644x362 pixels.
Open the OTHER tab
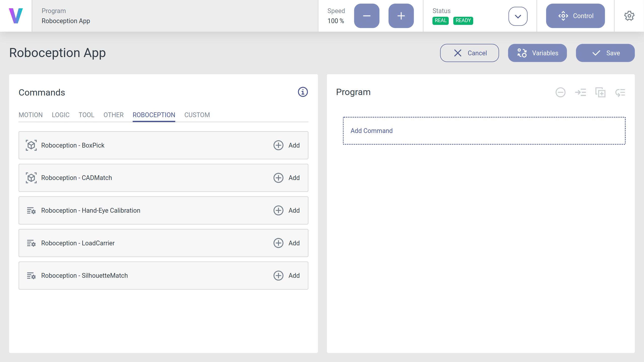tap(114, 115)
